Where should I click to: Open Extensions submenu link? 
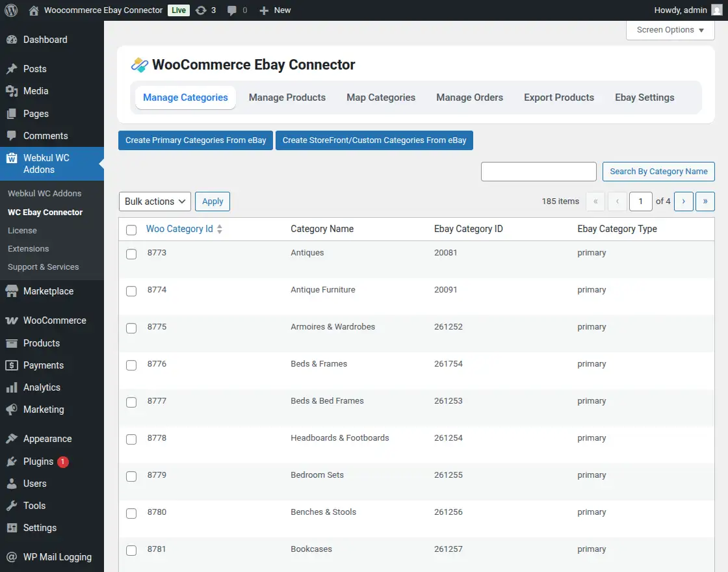tap(29, 249)
